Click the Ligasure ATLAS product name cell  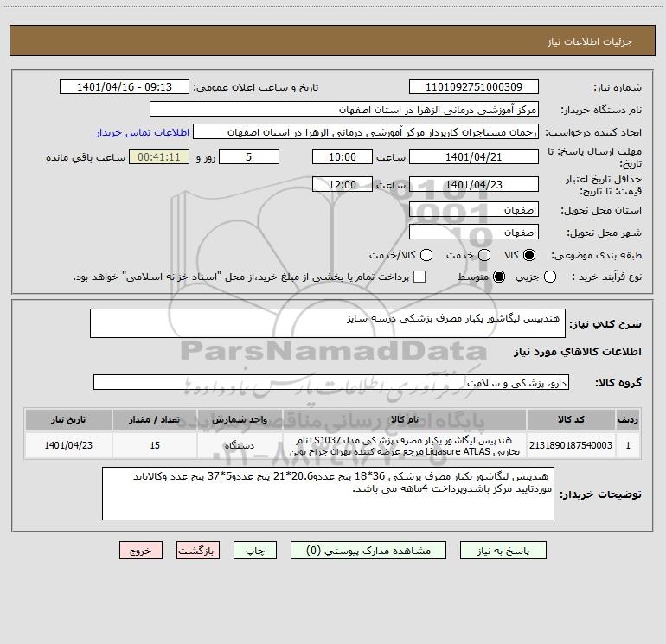(x=405, y=445)
